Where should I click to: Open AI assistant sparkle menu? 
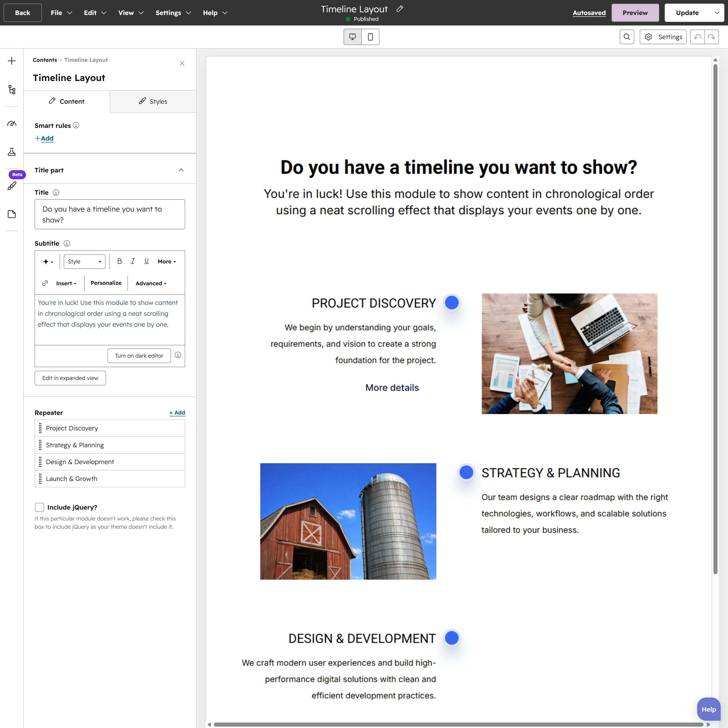click(x=48, y=261)
